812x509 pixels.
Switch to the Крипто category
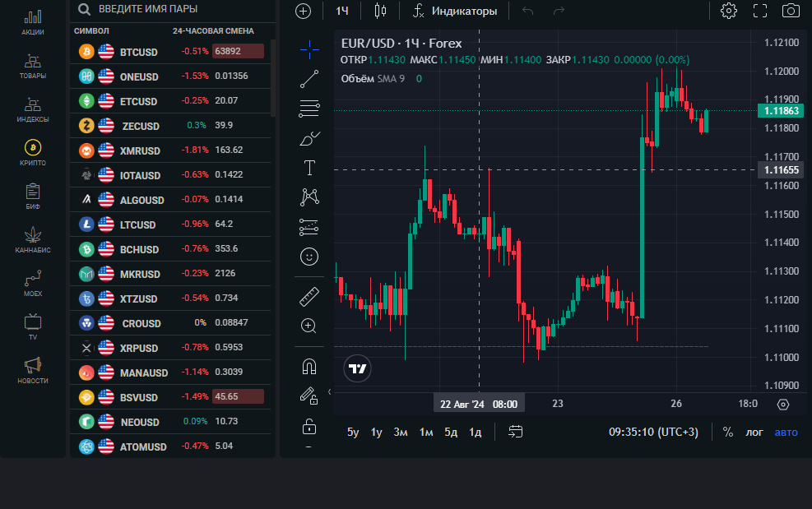[x=33, y=153]
